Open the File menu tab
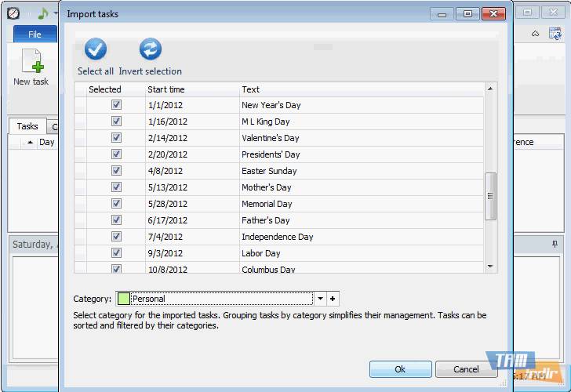This screenshot has width=571, height=392. coord(35,34)
